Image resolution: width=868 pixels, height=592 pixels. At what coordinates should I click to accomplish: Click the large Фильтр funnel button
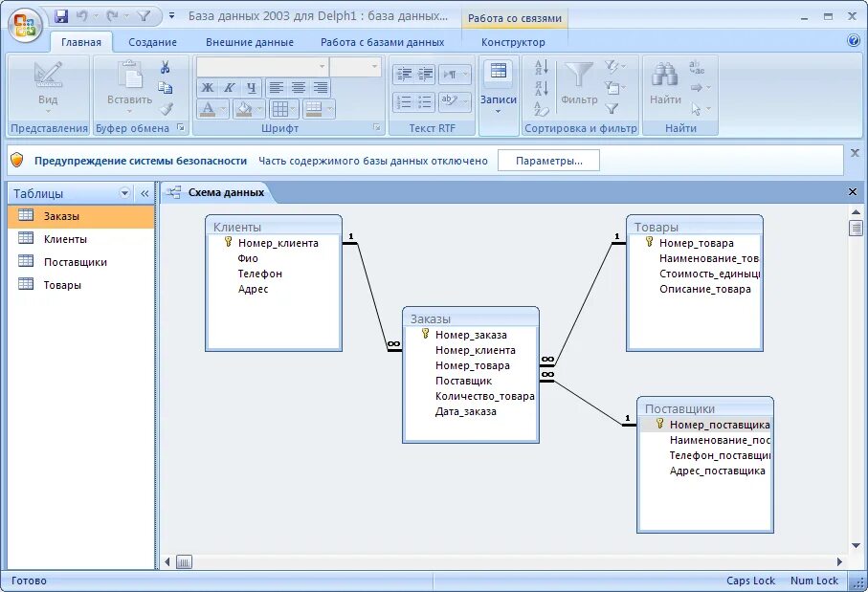tap(578, 83)
